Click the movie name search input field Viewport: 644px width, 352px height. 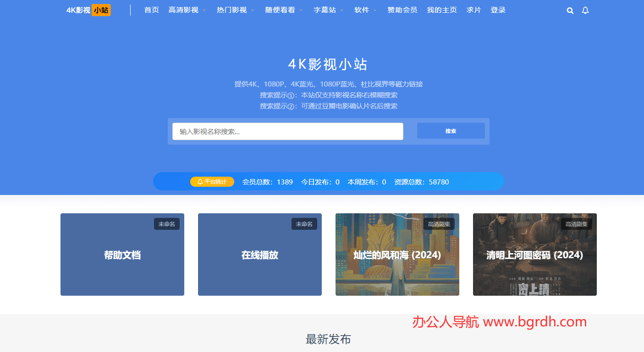[x=287, y=131]
